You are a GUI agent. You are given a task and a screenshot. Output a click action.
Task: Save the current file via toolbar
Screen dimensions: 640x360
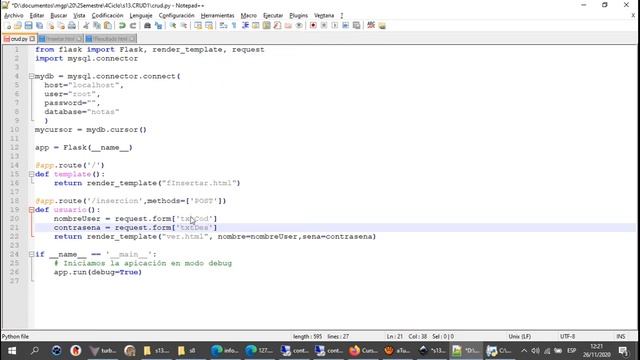point(29,26)
